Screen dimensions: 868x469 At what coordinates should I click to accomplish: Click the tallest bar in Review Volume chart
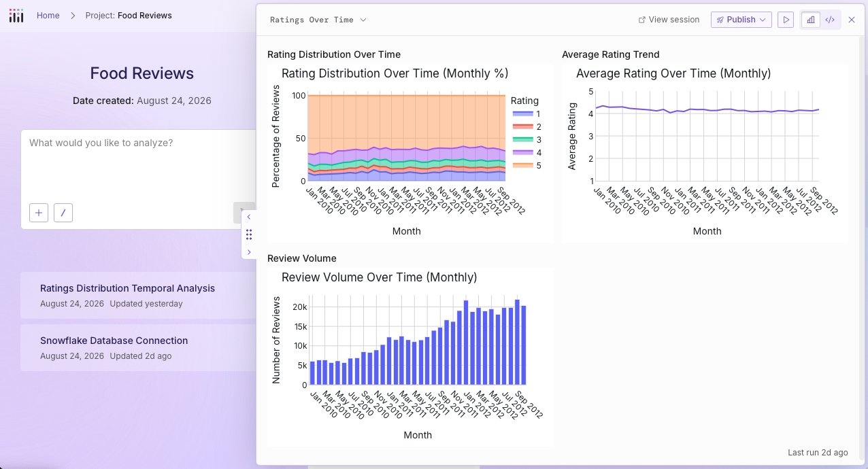[x=517, y=342]
